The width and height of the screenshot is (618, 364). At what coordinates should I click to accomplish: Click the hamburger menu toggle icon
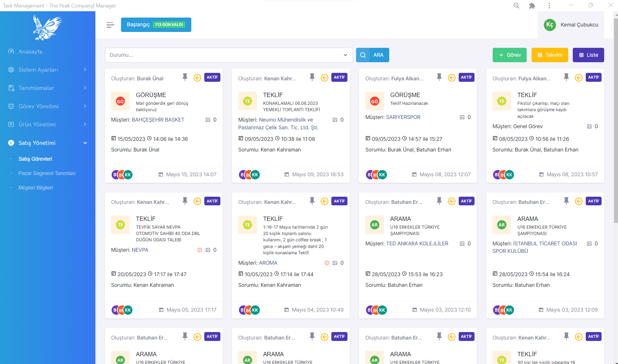click(x=110, y=25)
